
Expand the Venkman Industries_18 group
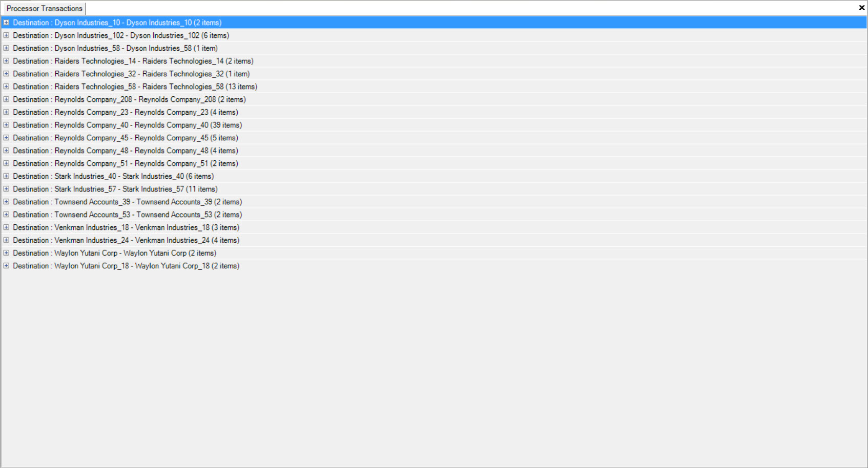[6, 227]
